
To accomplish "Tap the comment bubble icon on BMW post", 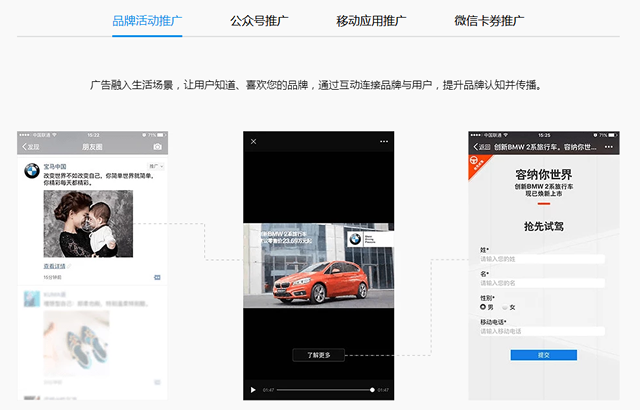I will click(157, 276).
